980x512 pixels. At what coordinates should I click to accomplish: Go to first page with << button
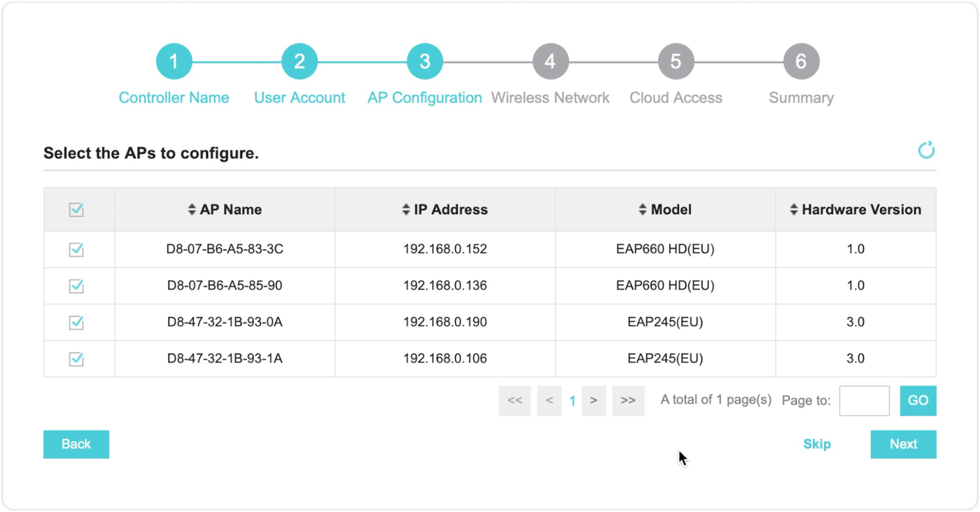point(514,401)
